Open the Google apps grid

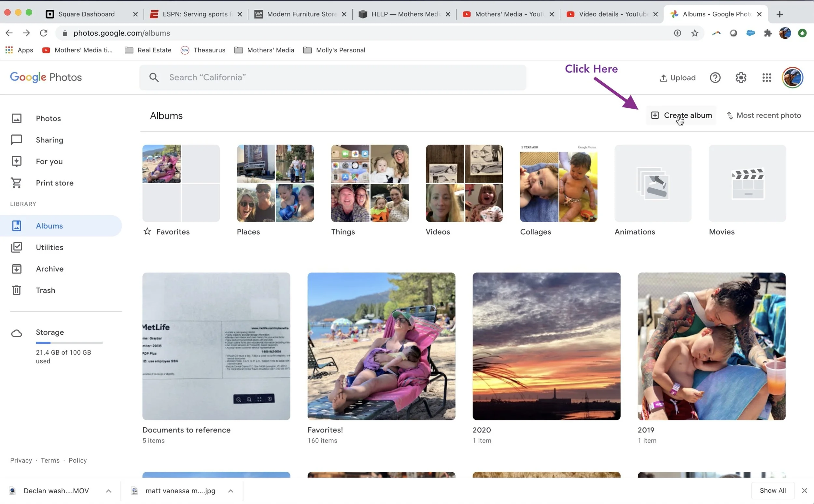(766, 78)
